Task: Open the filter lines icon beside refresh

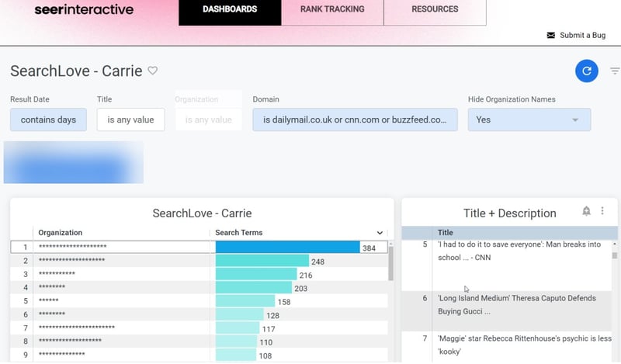Action: point(615,71)
